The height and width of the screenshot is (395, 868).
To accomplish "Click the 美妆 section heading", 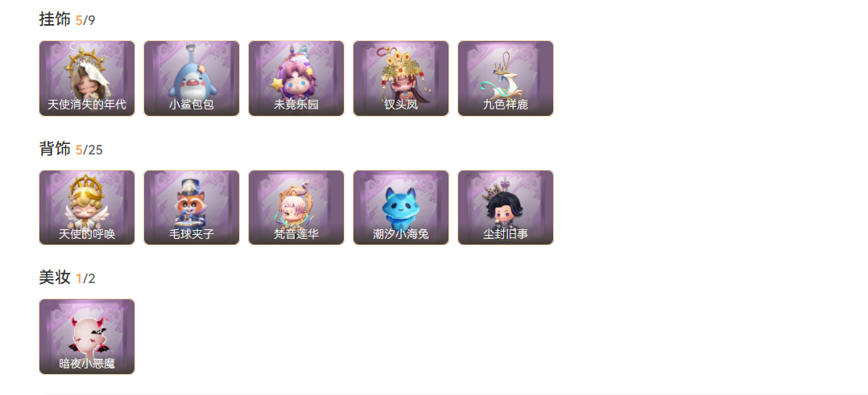I will click(55, 278).
